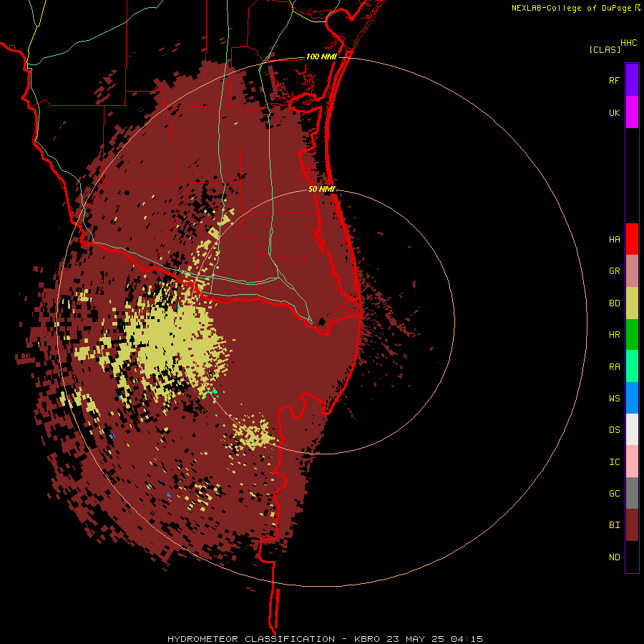Click the 'DS' legend label

point(614,430)
